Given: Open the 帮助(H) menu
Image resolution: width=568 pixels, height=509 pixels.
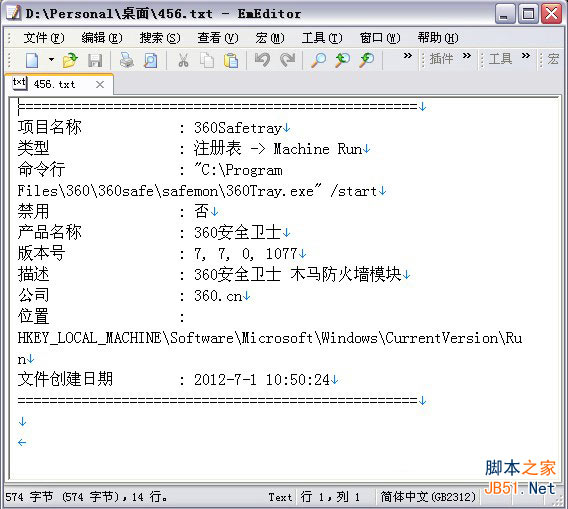Looking at the screenshot, I should point(438,38).
